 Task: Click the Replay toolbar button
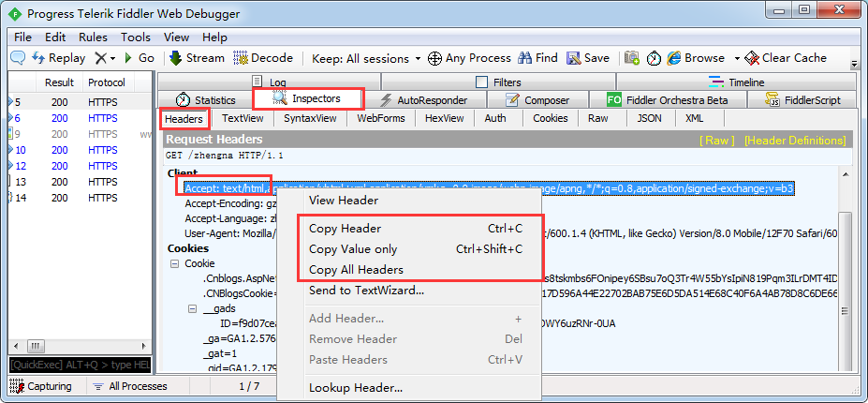tap(57, 58)
